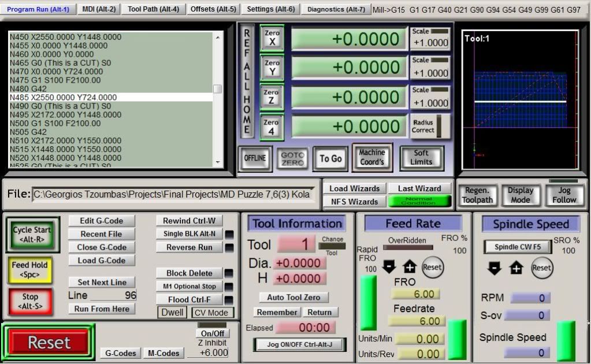Viewport: 591px width, 364px height.
Task: Increase feed rate override with up arrow
Action: pos(410,266)
